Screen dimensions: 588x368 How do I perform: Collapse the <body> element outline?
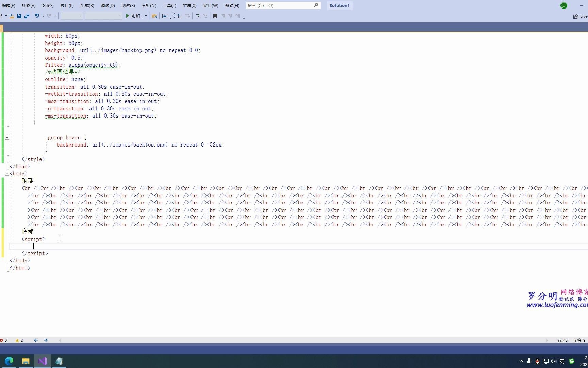[x=7, y=174]
